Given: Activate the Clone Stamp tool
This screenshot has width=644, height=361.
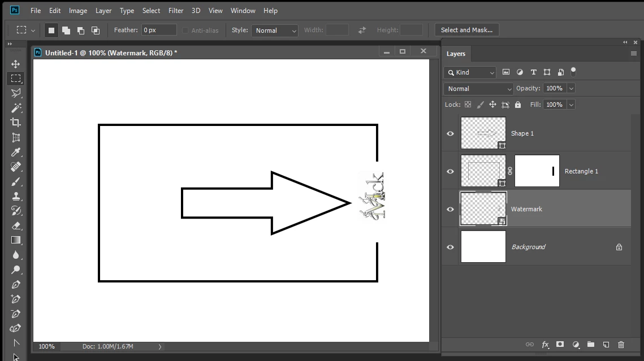Looking at the screenshot, I should click(16, 196).
